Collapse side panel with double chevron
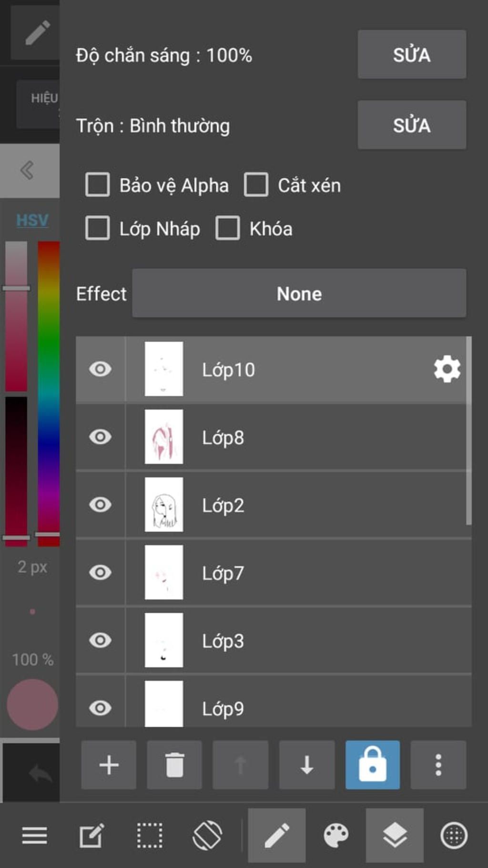 click(x=28, y=170)
